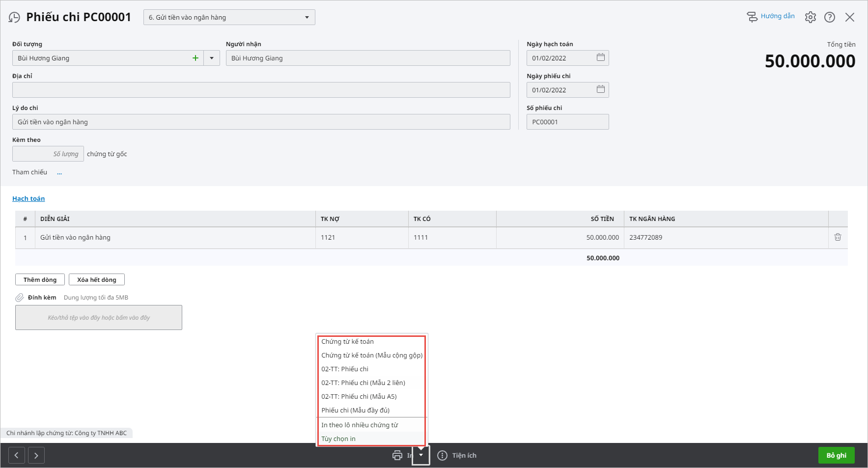Expand the voucher type dropdown
Screen dimensions: 868x468
[307, 17]
